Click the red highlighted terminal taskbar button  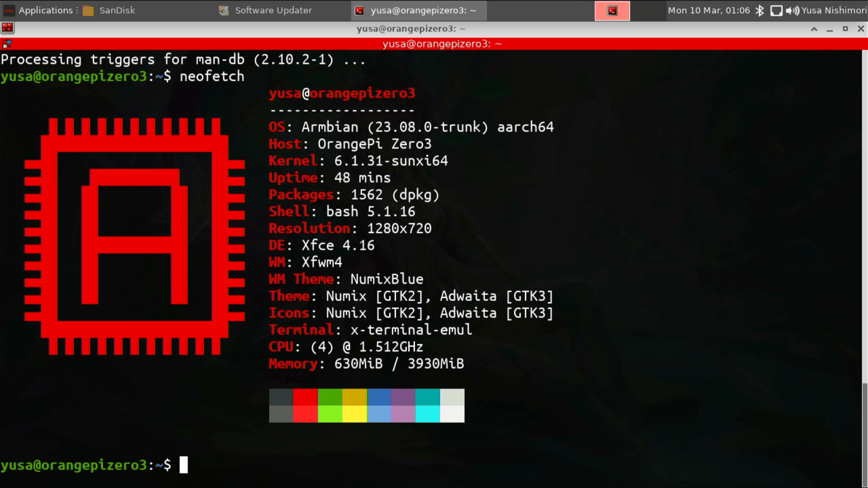tap(612, 11)
